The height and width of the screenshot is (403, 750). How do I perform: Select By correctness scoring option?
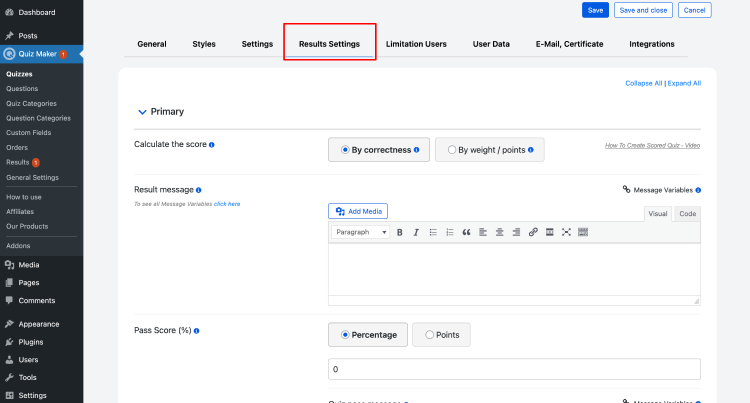[x=379, y=150]
